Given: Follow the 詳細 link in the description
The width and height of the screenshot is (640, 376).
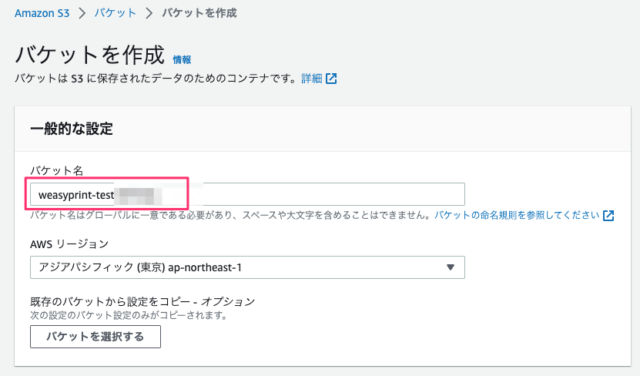Looking at the screenshot, I should (x=312, y=78).
